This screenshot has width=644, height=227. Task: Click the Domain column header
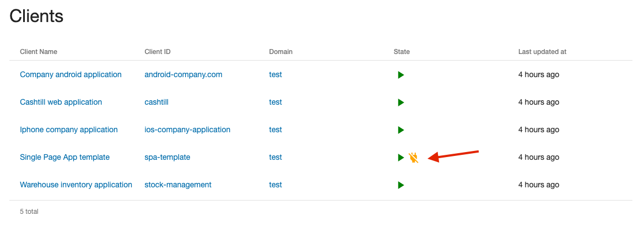280,52
